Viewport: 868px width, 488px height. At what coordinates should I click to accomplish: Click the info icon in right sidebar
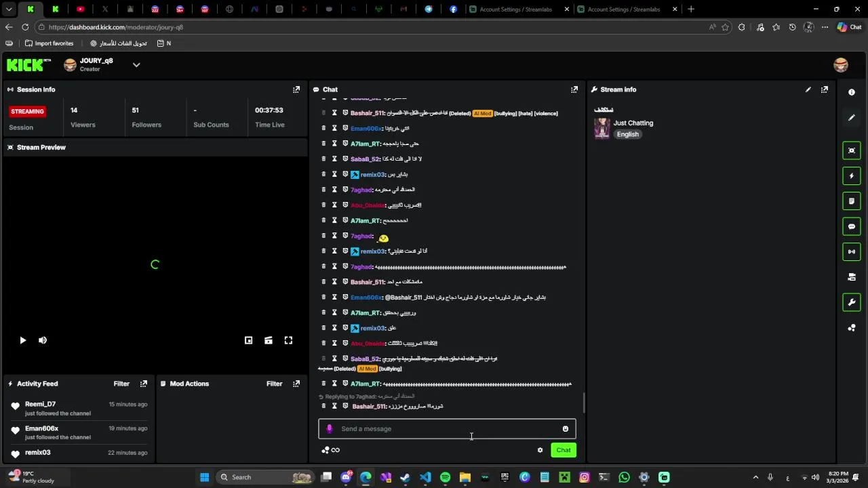tap(852, 92)
